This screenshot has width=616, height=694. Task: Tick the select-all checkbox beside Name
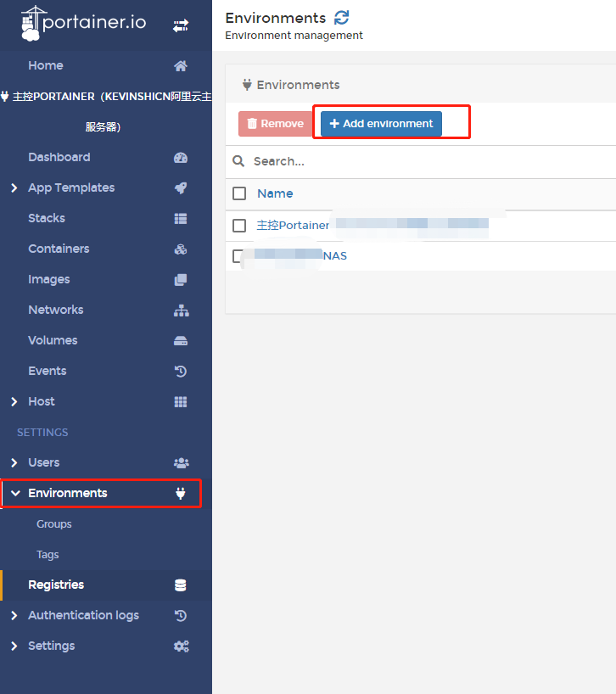point(239,193)
